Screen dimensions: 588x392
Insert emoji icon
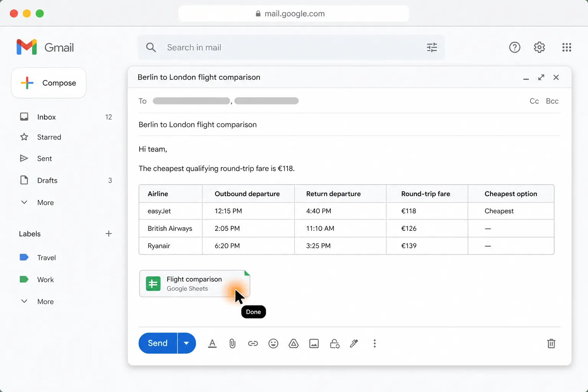[x=273, y=343]
